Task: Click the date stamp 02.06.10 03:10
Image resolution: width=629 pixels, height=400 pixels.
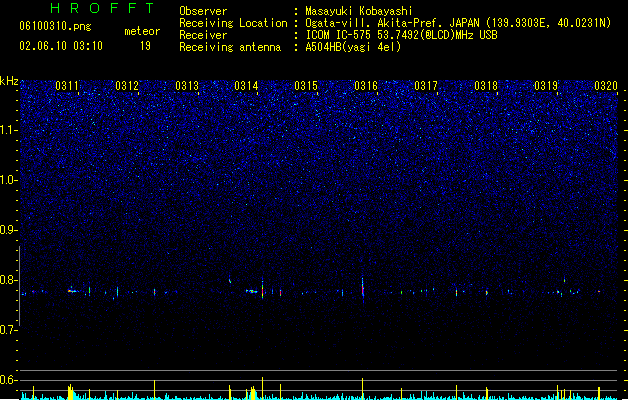Action: click(x=61, y=46)
